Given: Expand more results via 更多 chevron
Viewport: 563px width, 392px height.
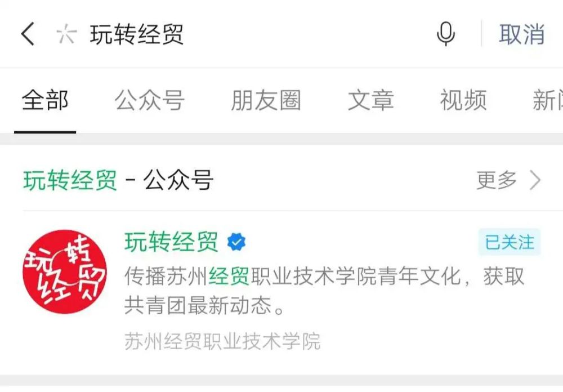Looking at the screenshot, I should [535, 180].
